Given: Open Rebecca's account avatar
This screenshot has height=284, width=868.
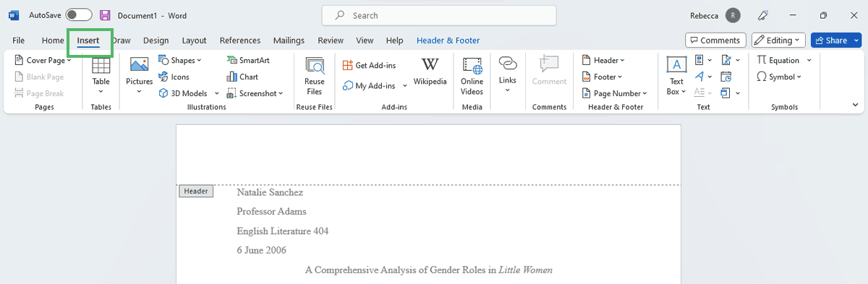Looking at the screenshot, I should click(733, 15).
